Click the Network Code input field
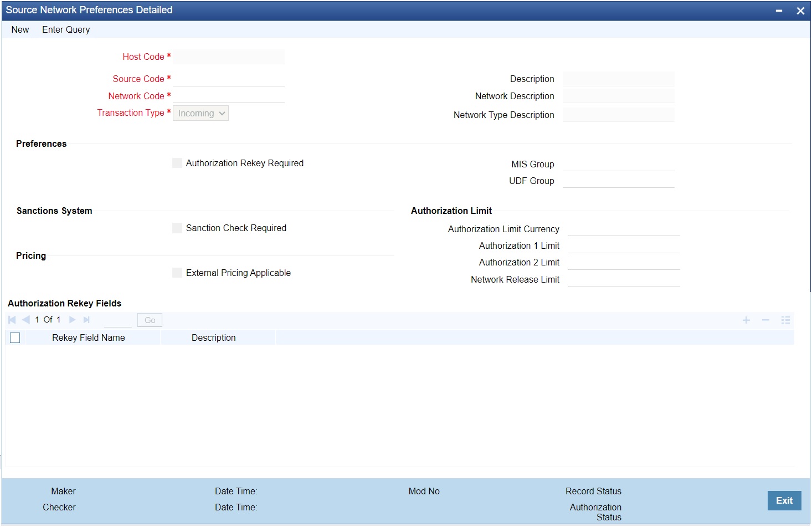This screenshot has height=527, width=812. tap(229, 96)
